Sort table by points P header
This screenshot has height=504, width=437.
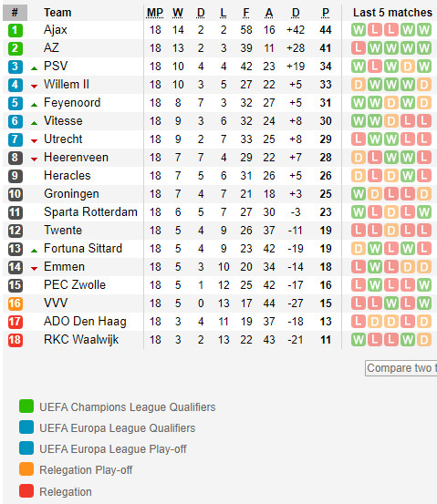[x=326, y=13]
